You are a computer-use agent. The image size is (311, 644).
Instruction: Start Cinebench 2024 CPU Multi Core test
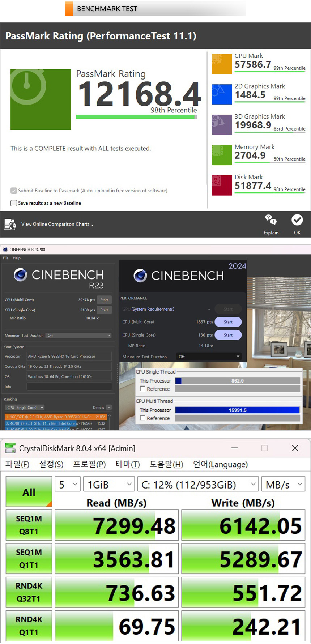(228, 322)
